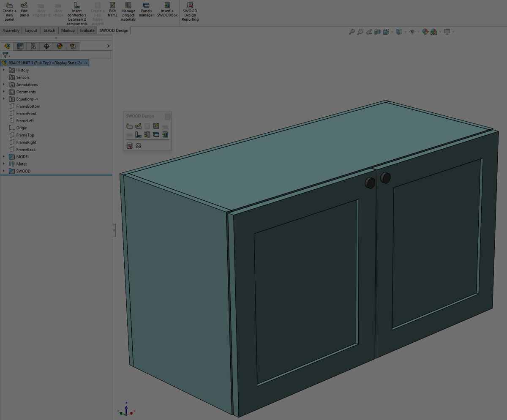Open the ConfigurationManager tab icon
This screenshot has height=420, width=507.
pos(33,46)
